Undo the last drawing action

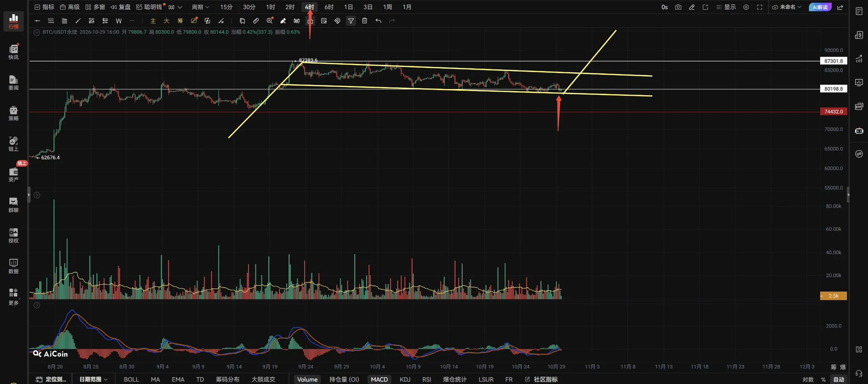click(x=378, y=20)
